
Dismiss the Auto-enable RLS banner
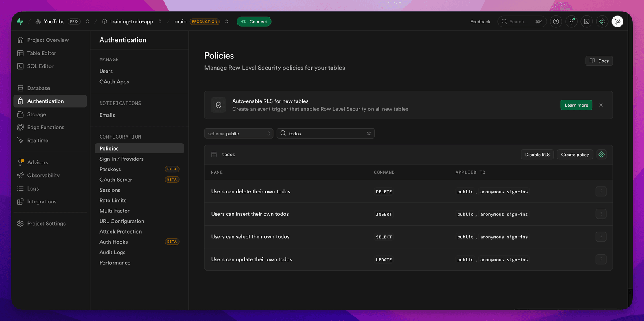pyautogui.click(x=601, y=105)
